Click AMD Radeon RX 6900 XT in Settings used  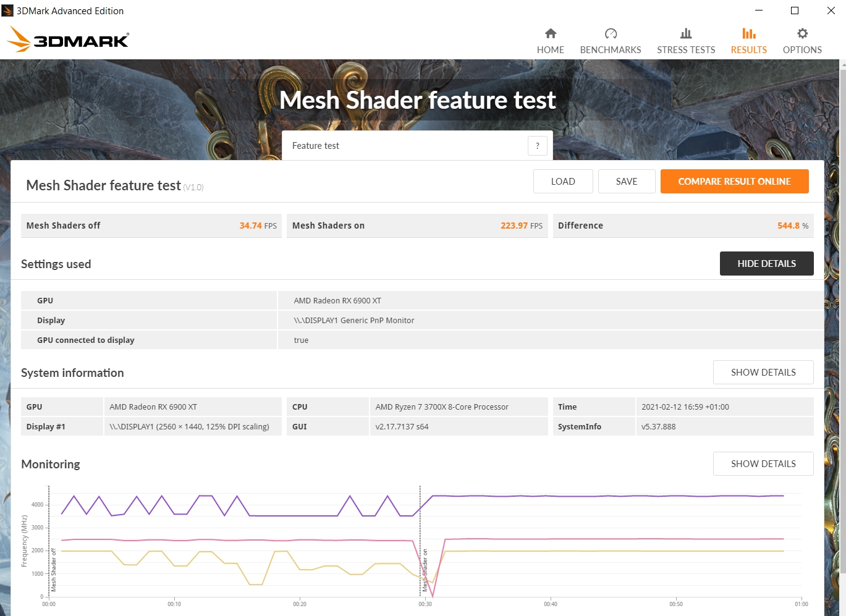[337, 300]
